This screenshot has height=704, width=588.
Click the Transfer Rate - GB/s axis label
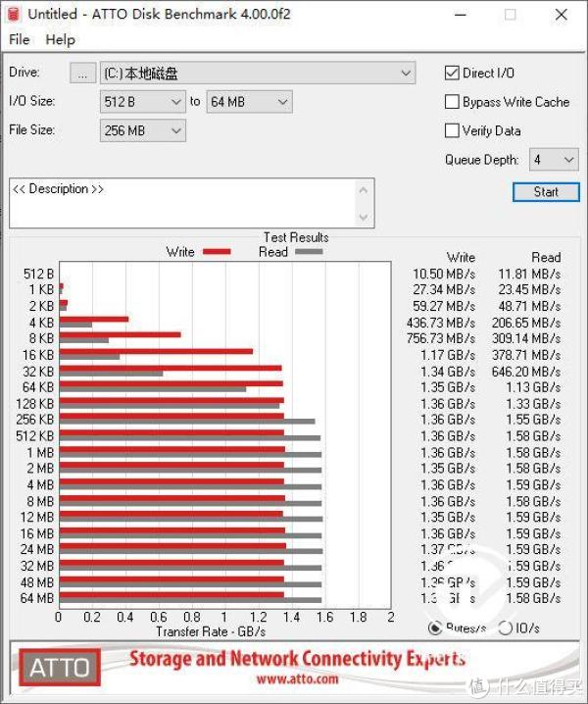click(x=211, y=631)
